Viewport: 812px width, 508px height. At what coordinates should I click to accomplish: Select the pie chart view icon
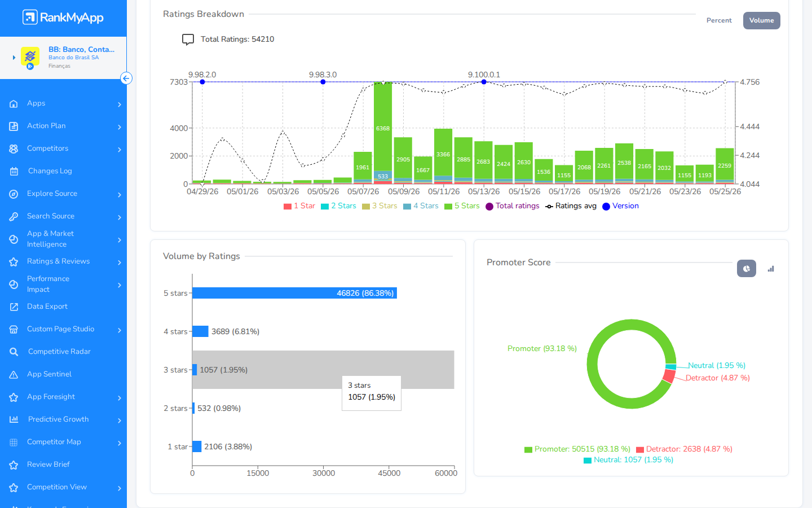click(747, 269)
